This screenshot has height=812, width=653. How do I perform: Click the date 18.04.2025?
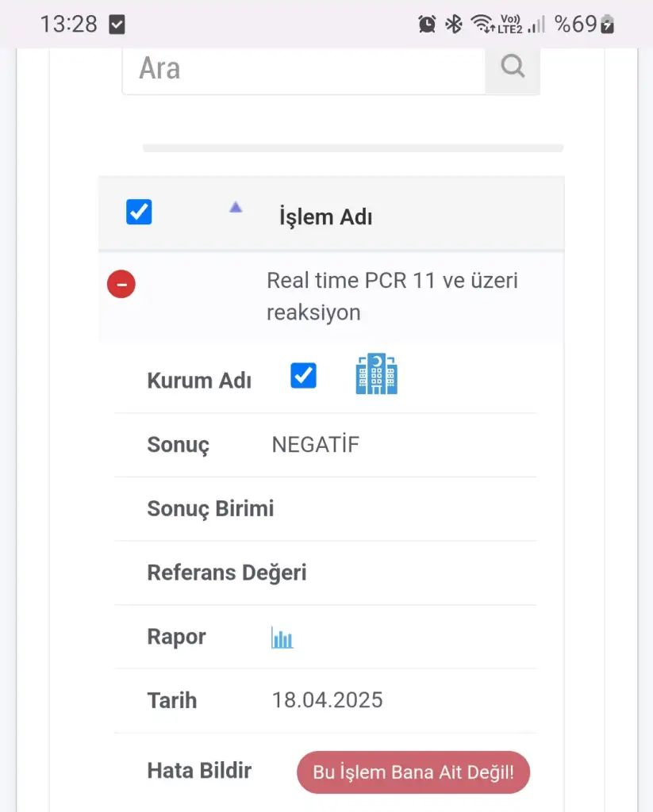point(327,700)
